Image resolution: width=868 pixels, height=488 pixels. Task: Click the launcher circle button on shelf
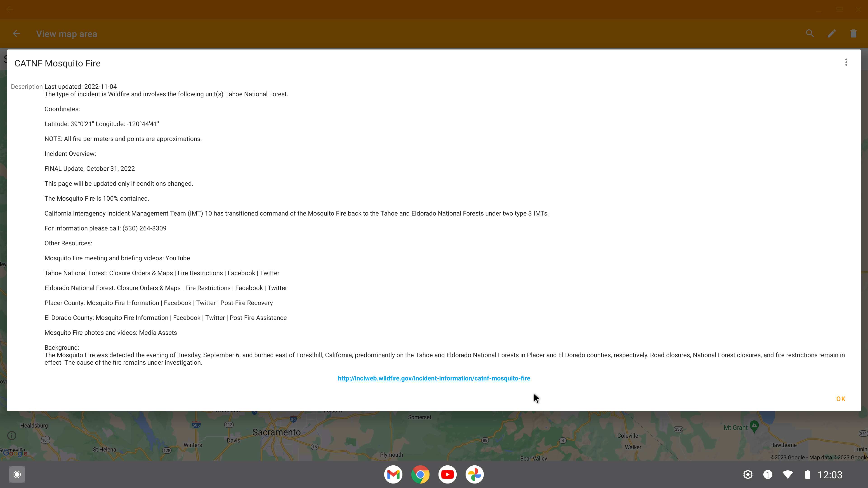pos(17,474)
